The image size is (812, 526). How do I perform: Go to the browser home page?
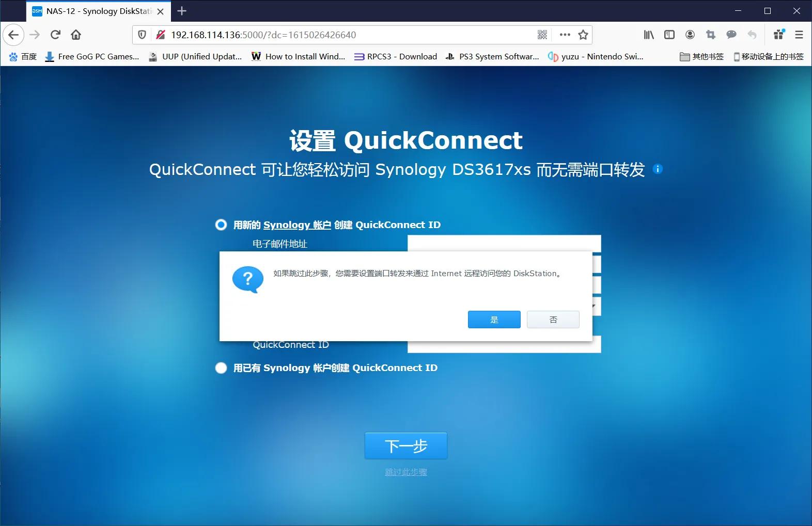coord(76,35)
